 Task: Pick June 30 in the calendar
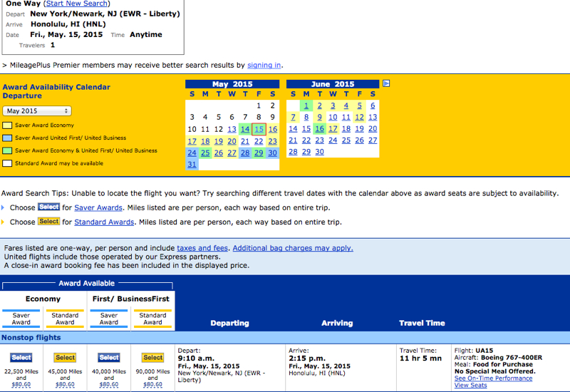pos(319,152)
